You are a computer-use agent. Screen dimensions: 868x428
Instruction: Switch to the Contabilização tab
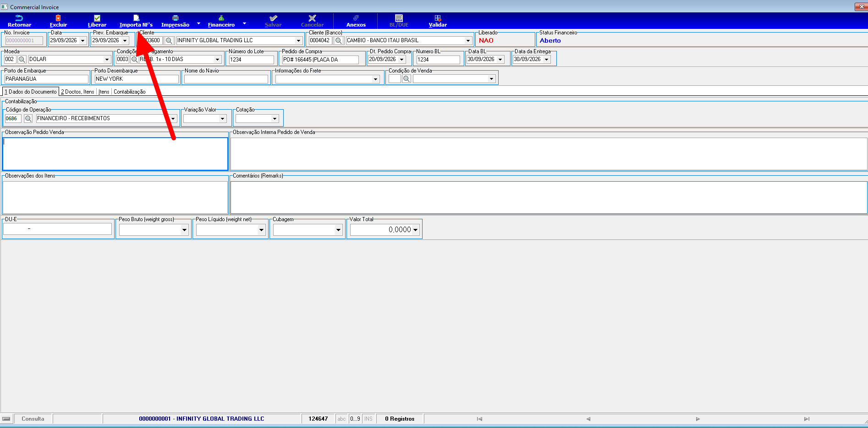point(130,92)
